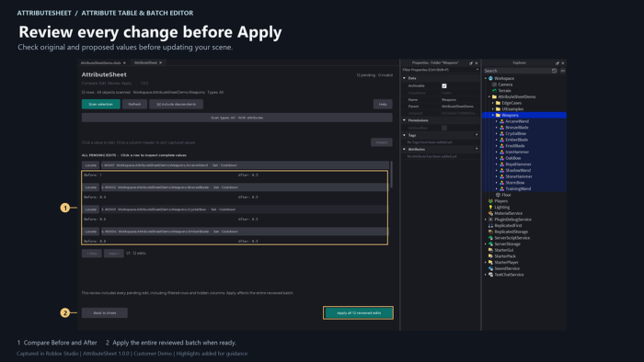The image size is (644, 362).
Task: Collapse the Weapons folder arrow
Action: point(493,115)
